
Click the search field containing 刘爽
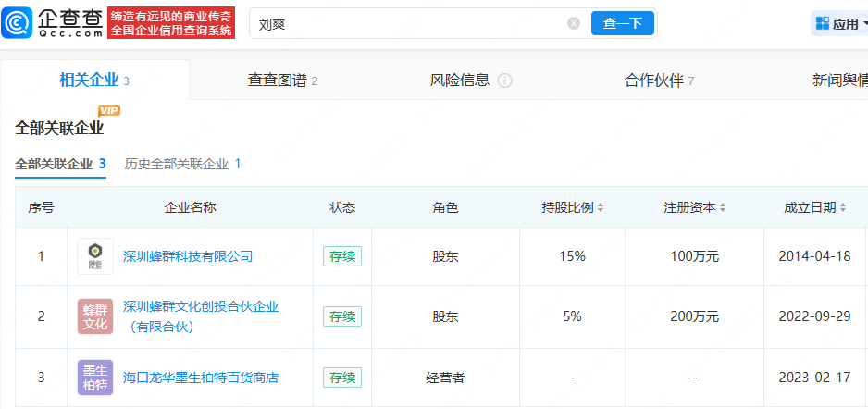[416, 23]
